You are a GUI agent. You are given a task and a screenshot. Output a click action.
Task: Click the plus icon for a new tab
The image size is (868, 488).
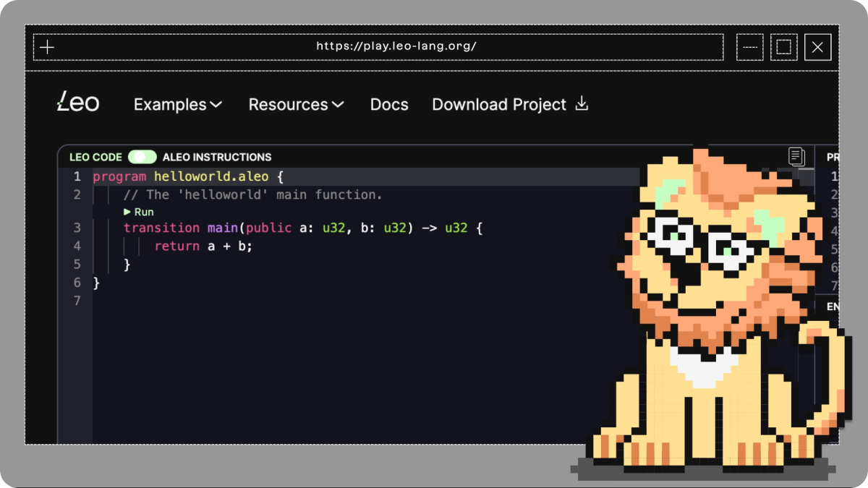pos(47,47)
